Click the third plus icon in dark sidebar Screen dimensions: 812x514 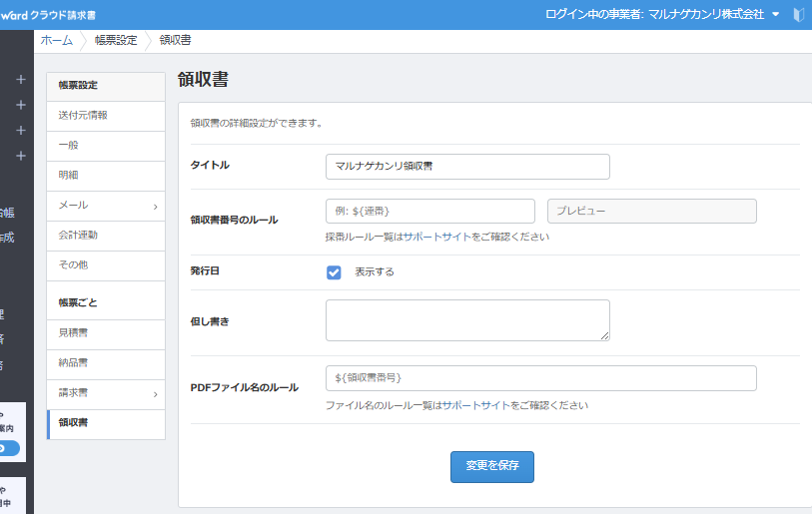pos(20,131)
